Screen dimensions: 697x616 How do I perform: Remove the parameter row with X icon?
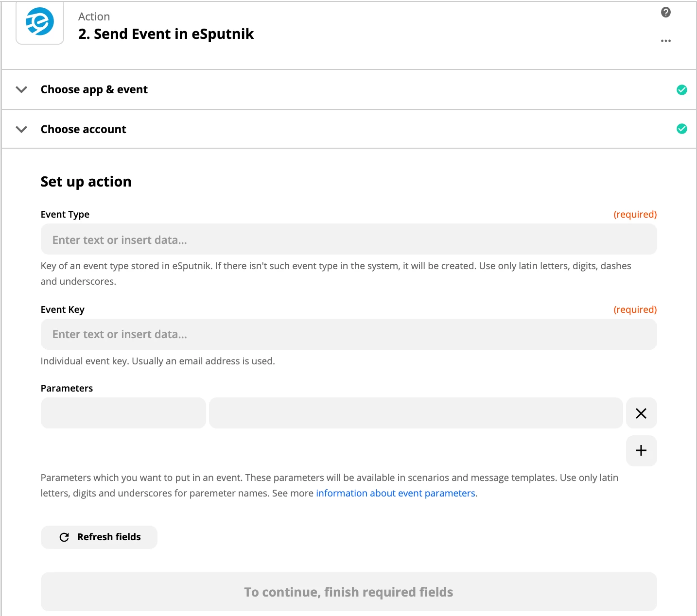(641, 413)
